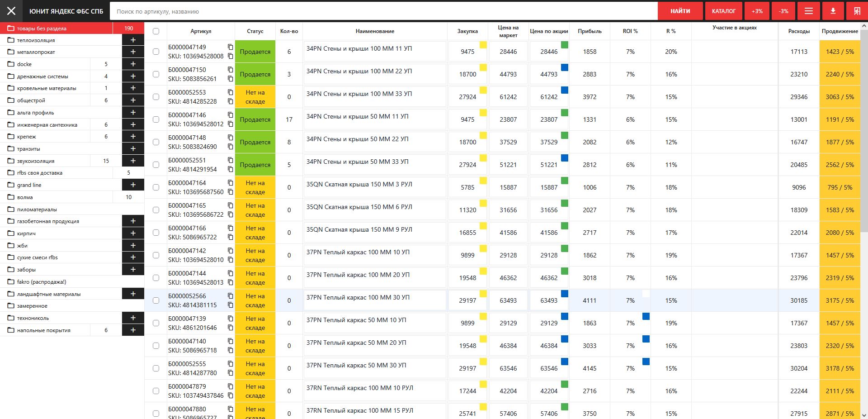868x419 pixels.
Task: Focus the article or name search field
Action: pyautogui.click(x=383, y=11)
